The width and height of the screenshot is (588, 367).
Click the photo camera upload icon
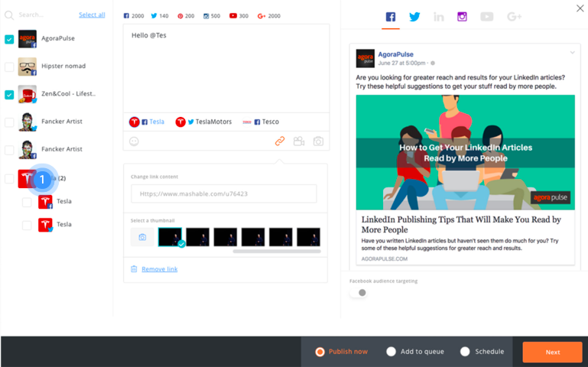pos(318,141)
